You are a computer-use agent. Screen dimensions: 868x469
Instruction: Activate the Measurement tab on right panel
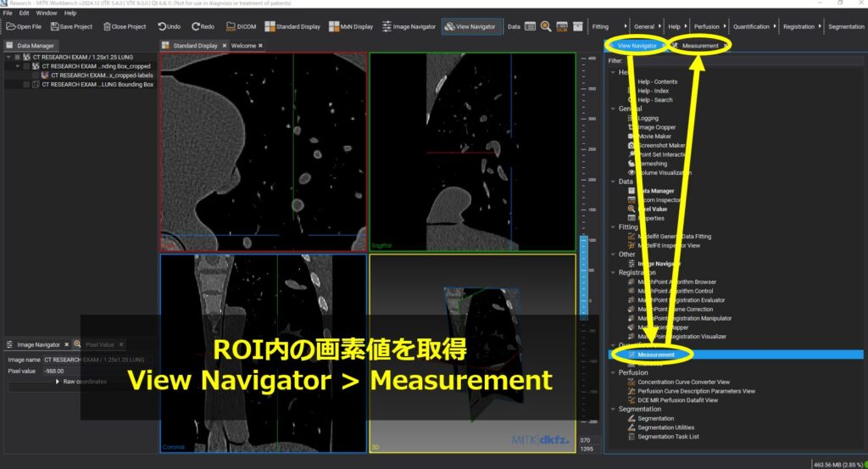pyautogui.click(x=699, y=46)
